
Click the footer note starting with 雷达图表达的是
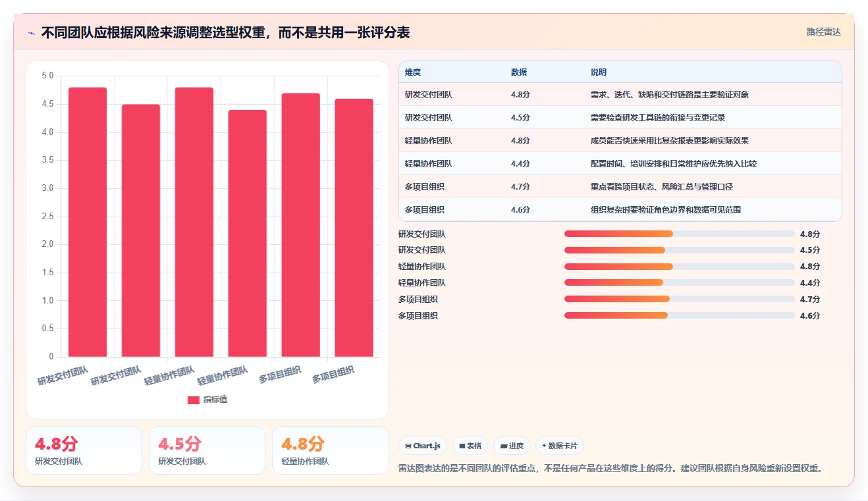tap(610, 469)
